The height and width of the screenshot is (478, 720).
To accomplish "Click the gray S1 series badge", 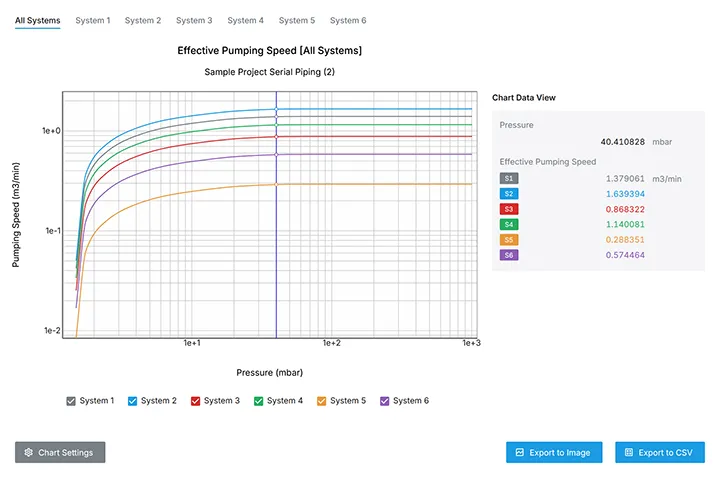I will pos(508,178).
